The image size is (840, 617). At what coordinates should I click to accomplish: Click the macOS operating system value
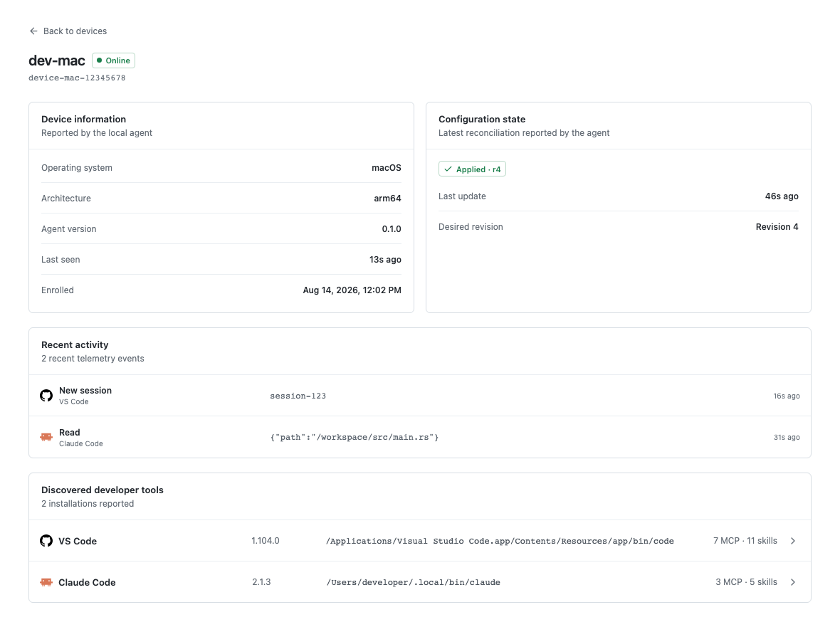click(387, 168)
